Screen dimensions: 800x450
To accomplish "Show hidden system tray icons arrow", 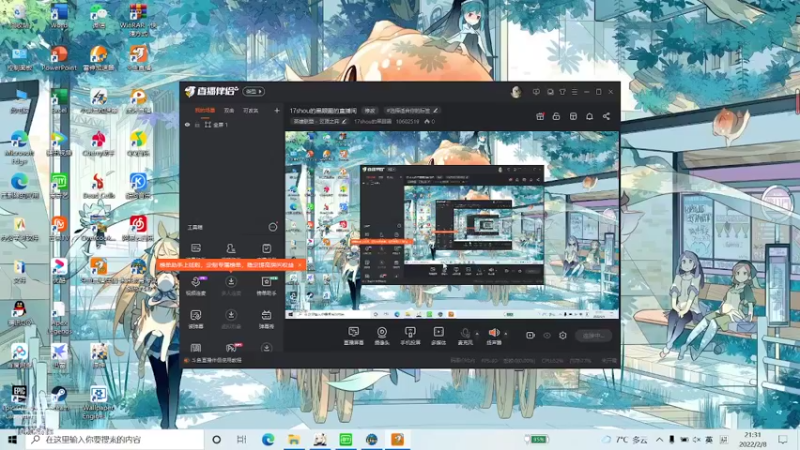I will coord(659,439).
